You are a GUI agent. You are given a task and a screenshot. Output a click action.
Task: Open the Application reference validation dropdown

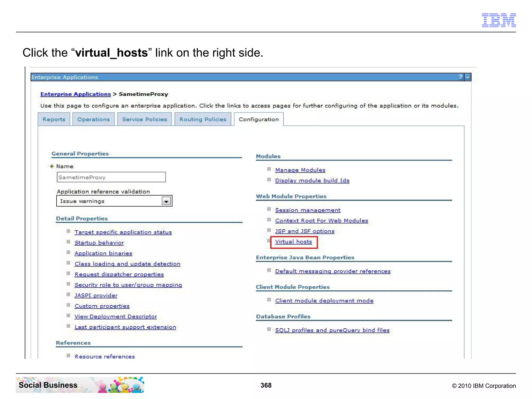114,201
